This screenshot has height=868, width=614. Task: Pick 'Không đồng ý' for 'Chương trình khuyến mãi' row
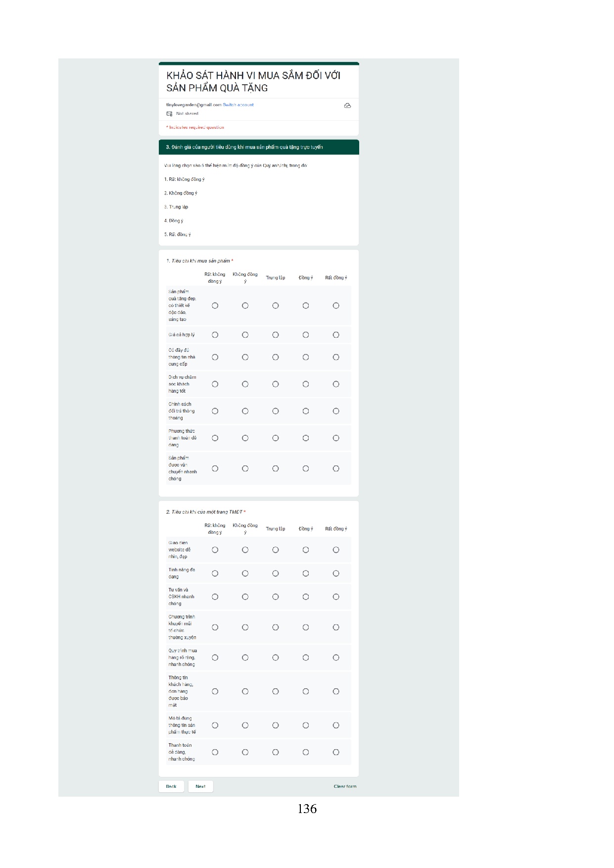tap(245, 627)
